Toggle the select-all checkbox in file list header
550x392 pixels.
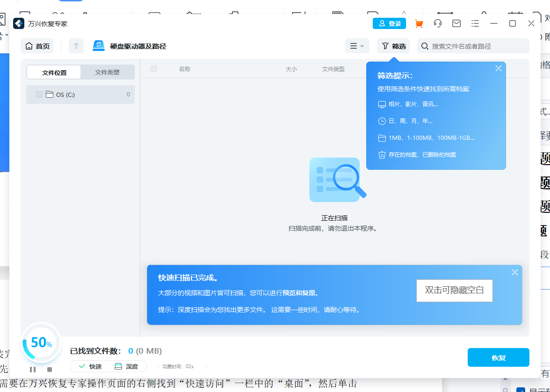(153, 68)
